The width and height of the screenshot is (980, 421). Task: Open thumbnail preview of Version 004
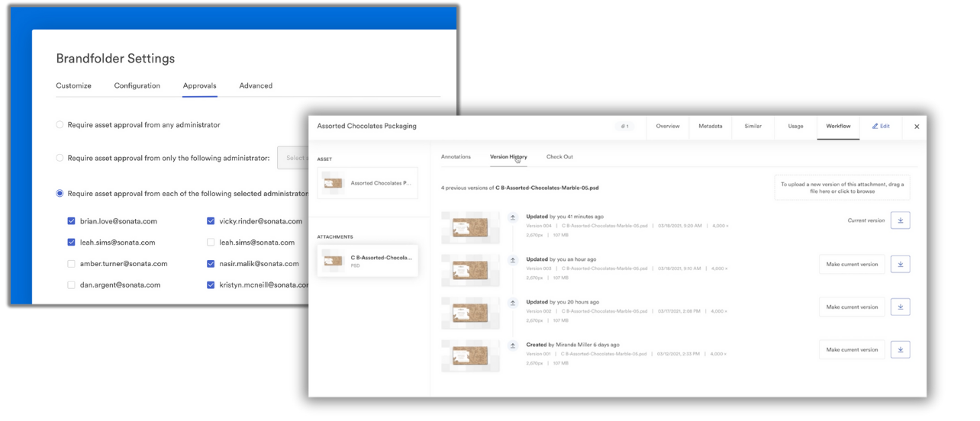point(470,227)
